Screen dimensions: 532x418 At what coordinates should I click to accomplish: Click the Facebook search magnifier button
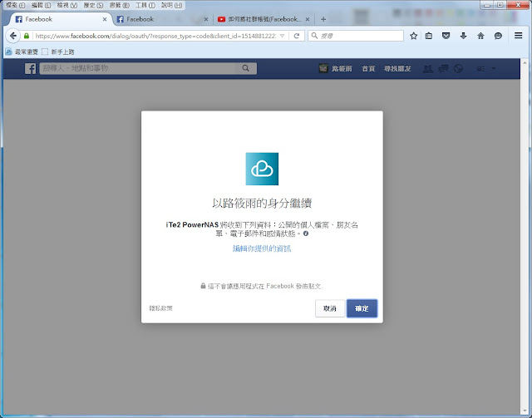point(246,68)
